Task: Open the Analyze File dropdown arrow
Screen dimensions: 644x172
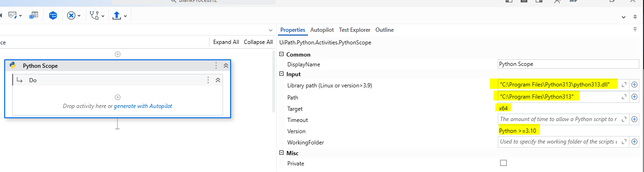Action: (102, 16)
